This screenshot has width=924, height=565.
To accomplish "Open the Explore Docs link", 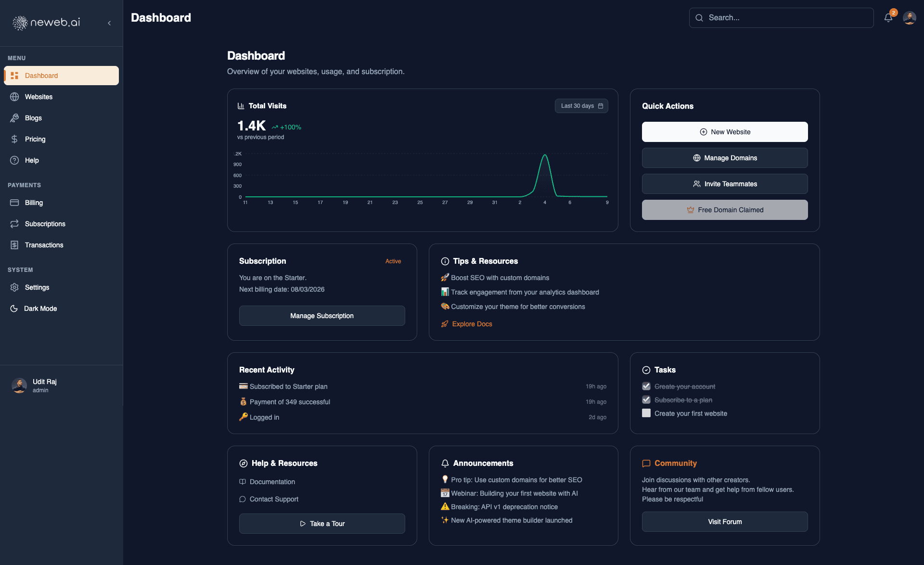I will 472,324.
